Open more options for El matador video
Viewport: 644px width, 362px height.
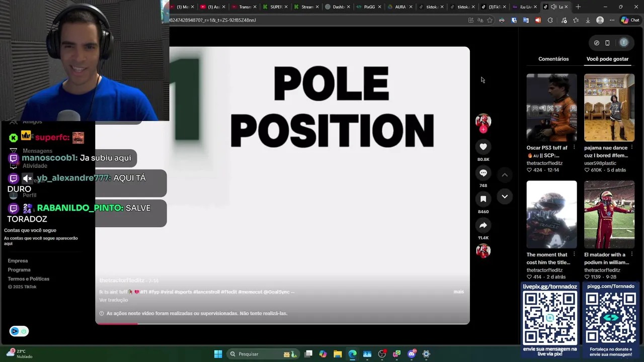pos(632,254)
